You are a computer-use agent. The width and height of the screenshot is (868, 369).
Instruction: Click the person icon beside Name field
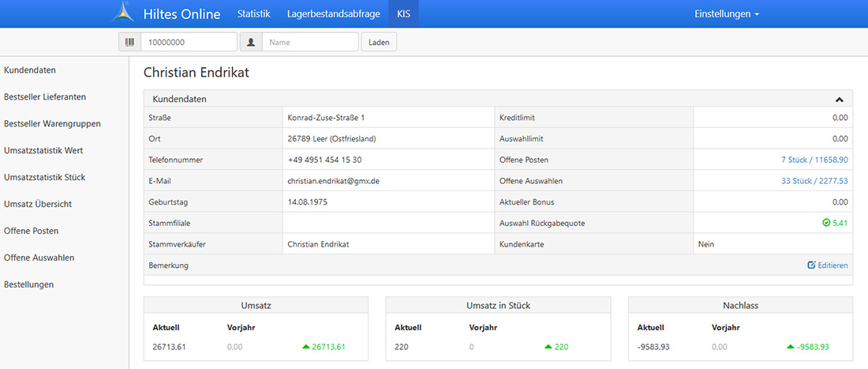[x=250, y=42]
